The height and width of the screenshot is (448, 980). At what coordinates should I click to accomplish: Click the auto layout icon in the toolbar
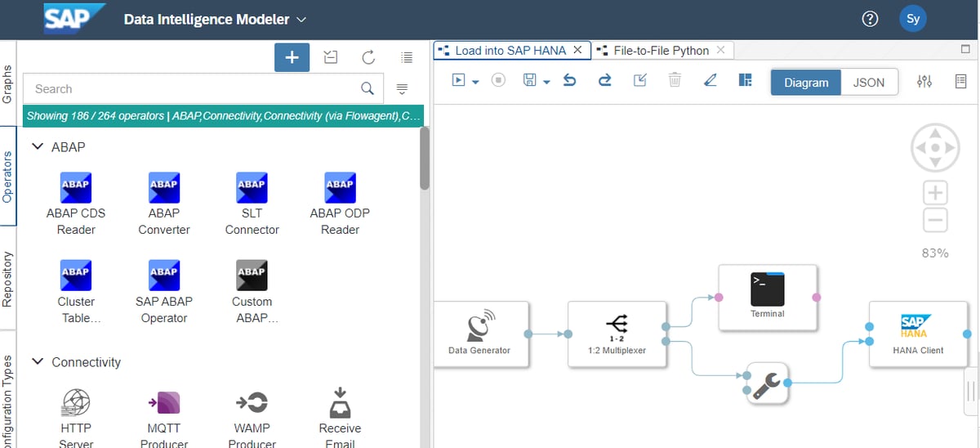tap(744, 81)
